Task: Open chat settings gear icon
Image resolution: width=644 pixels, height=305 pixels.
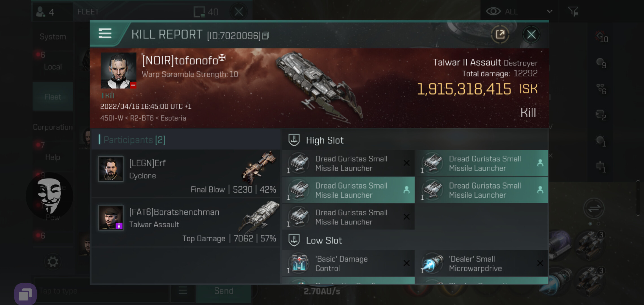Action: click(x=53, y=262)
